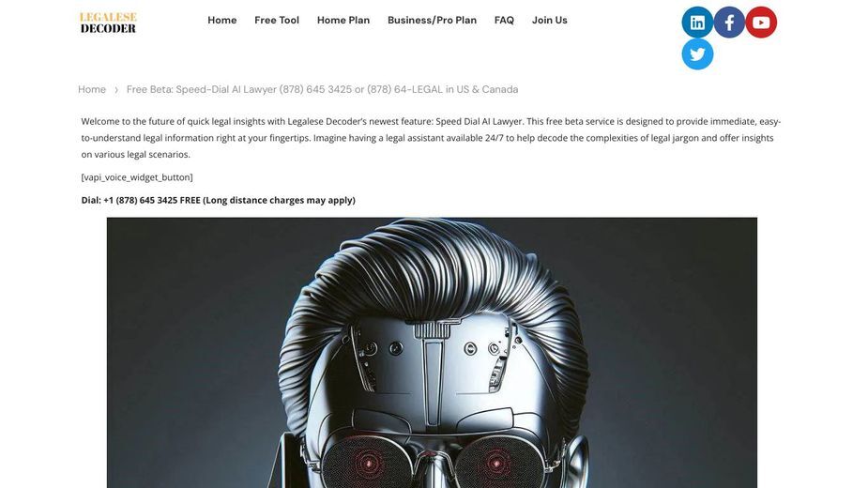This screenshot has width=868, height=488.
Task: Follow the breadcrumb Home link
Action: point(92,89)
